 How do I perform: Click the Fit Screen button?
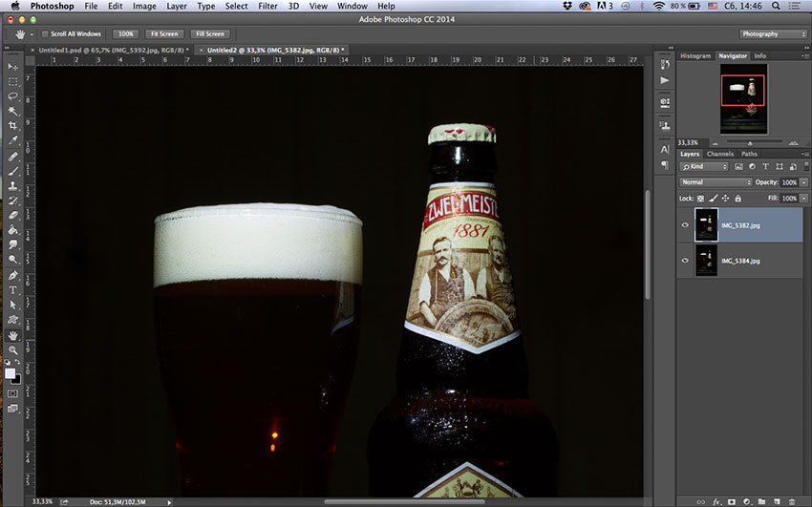click(164, 34)
